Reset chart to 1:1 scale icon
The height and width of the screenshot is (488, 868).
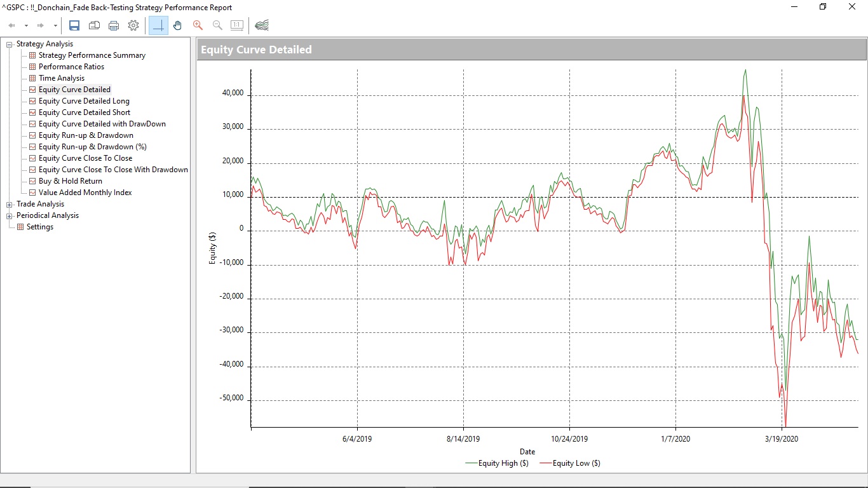pyautogui.click(x=237, y=25)
